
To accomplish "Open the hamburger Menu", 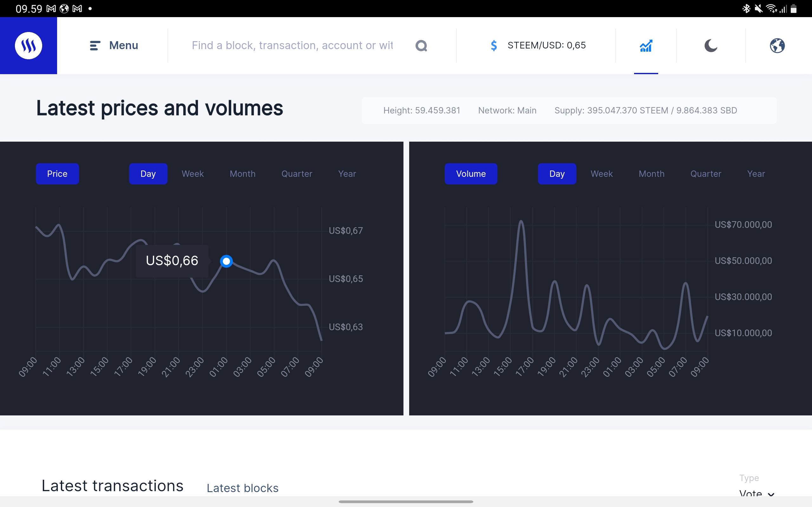I will click(114, 45).
